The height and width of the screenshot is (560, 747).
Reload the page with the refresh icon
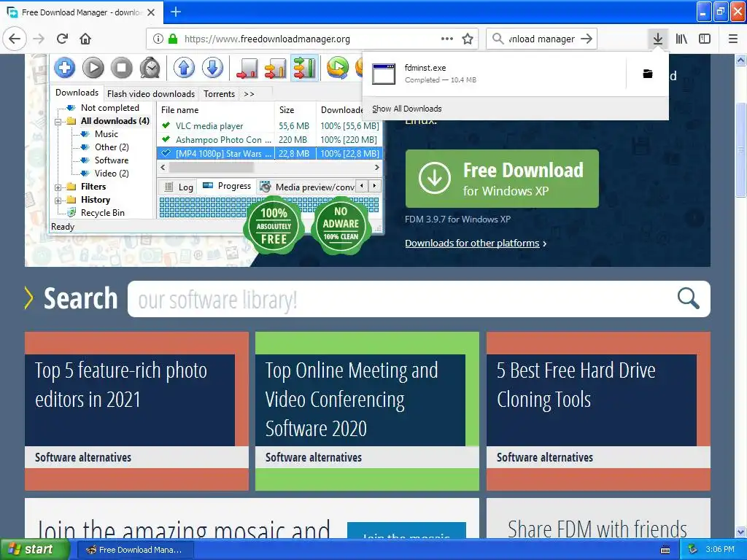click(x=63, y=39)
